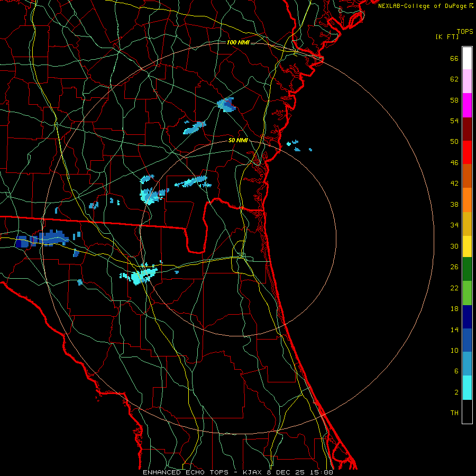Select the dark green legend swatch
476x476 pixels.
click(x=467, y=269)
